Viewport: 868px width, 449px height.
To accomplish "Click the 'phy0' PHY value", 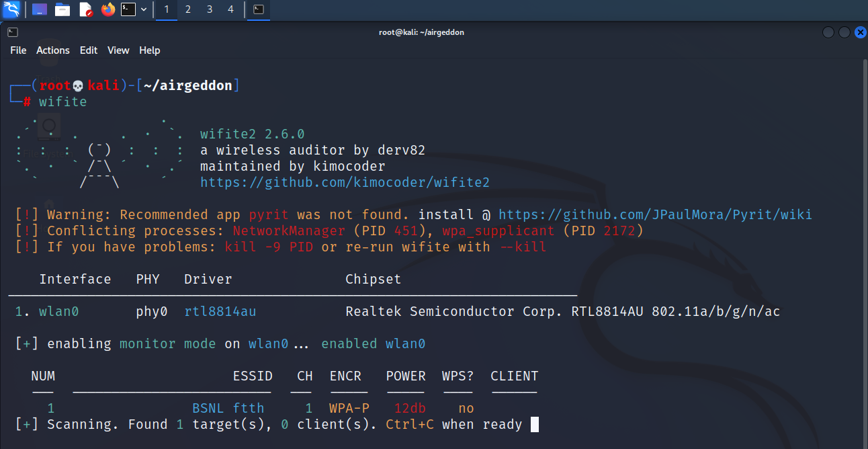I will tap(152, 311).
